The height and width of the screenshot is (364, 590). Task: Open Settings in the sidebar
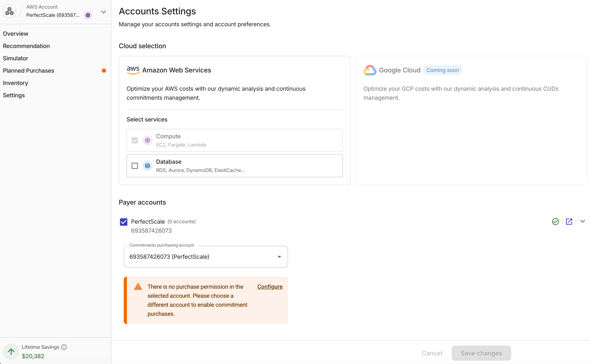pos(14,95)
